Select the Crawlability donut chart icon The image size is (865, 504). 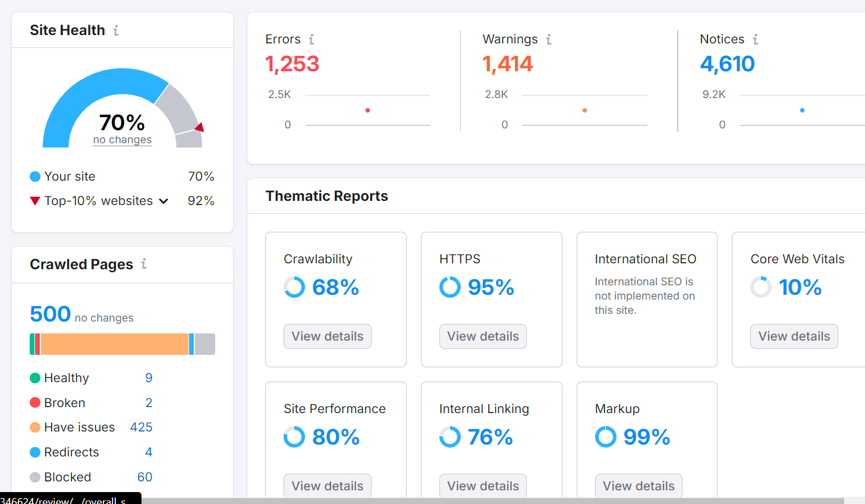pos(294,287)
